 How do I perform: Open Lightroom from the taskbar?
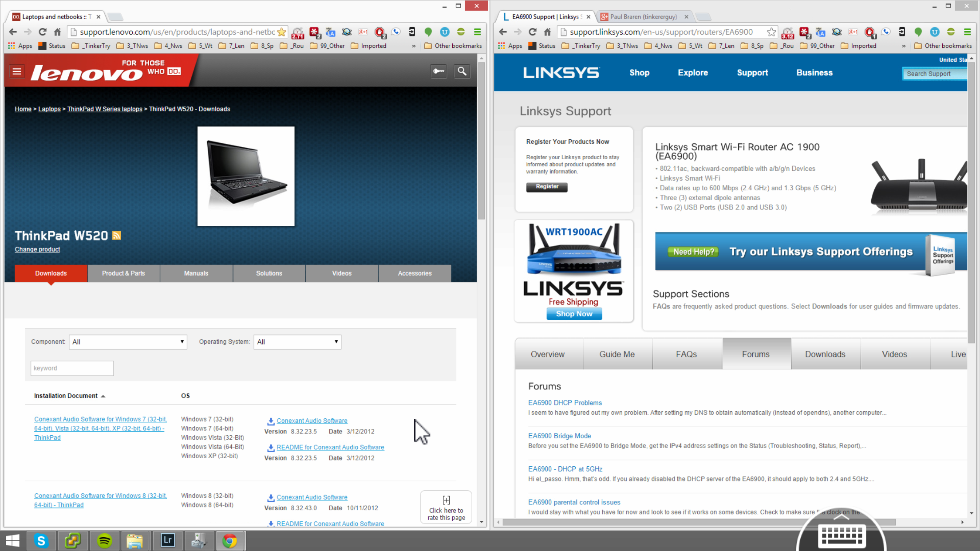point(167,540)
